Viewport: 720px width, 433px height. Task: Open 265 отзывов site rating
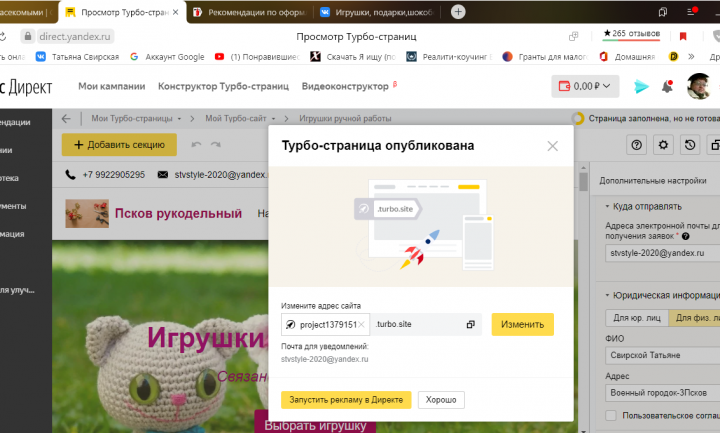tap(631, 34)
